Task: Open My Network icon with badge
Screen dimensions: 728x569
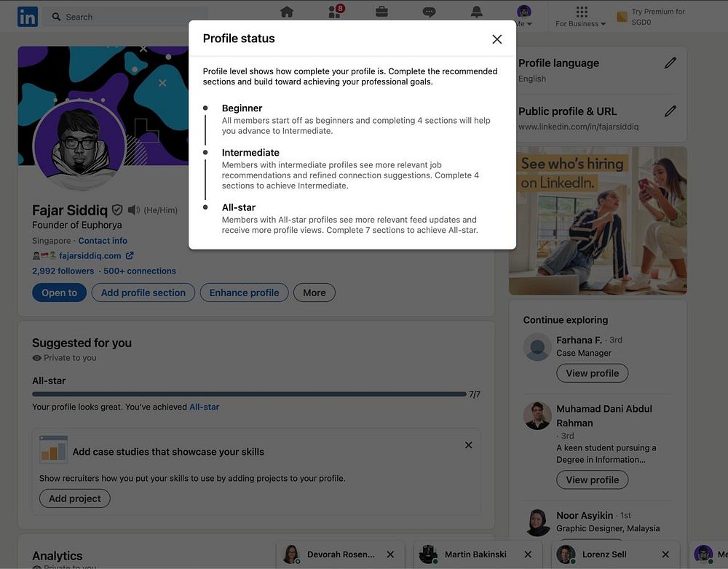Action: (336, 11)
